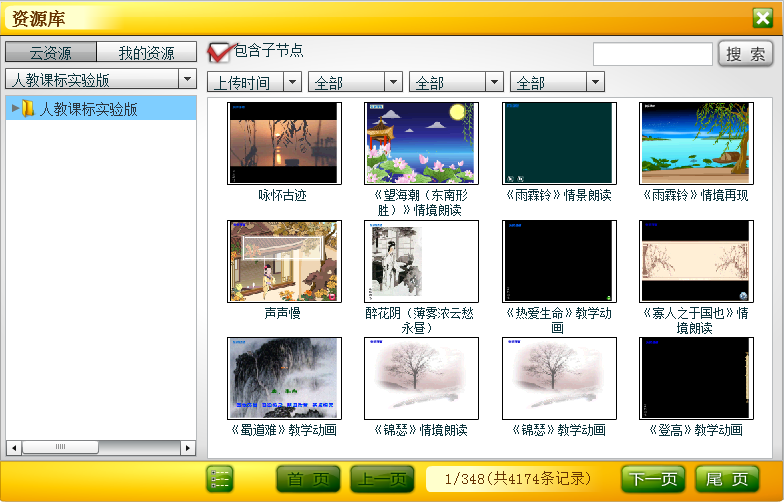Close the 资源库 window
Image resolution: width=784 pixels, height=503 pixels.
[x=762, y=17]
